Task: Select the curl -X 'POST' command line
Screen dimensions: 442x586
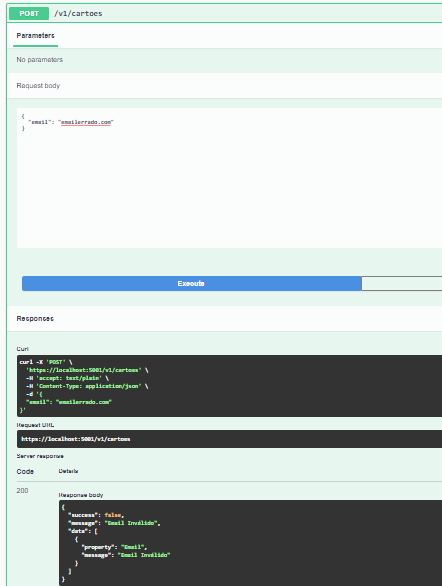Action: pyautogui.click(x=46, y=362)
